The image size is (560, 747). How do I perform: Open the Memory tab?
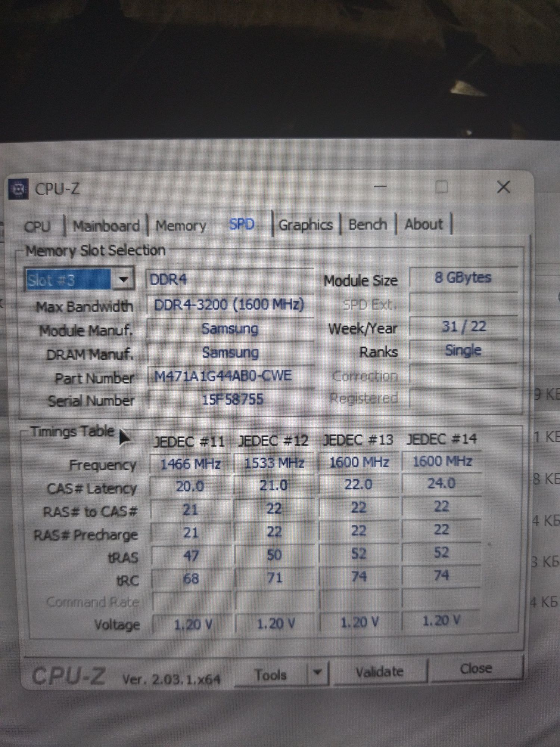point(181,226)
